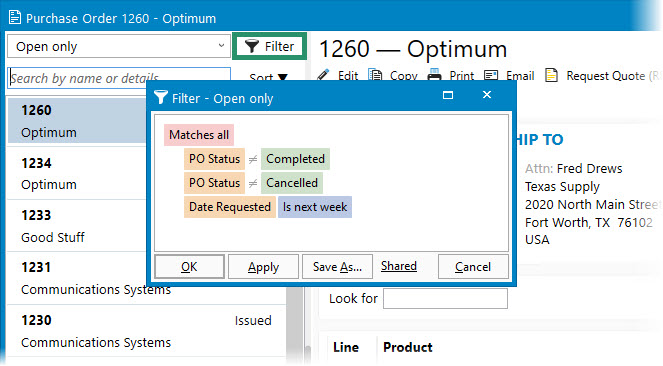
Task: Click the Filter funnel button
Action: [269, 46]
